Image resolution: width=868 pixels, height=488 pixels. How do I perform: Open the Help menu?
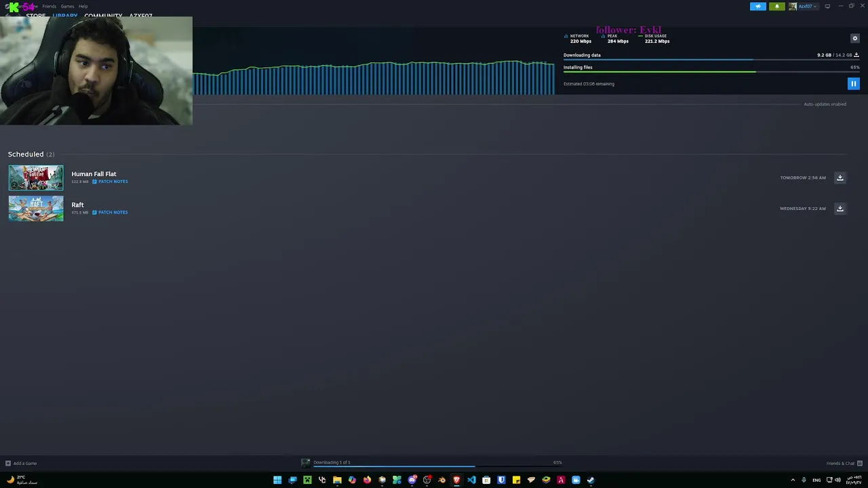83,6
